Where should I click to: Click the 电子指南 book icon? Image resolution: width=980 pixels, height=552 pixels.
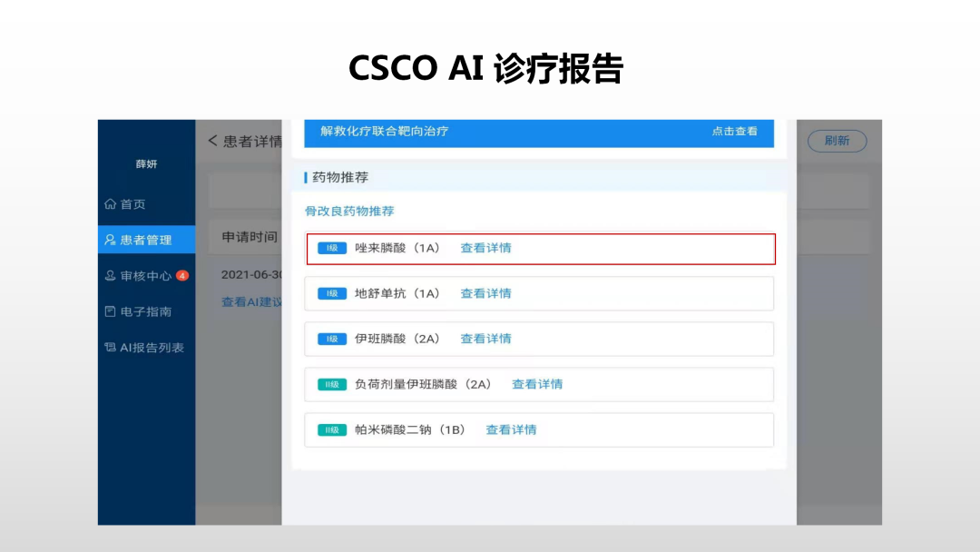[111, 311]
